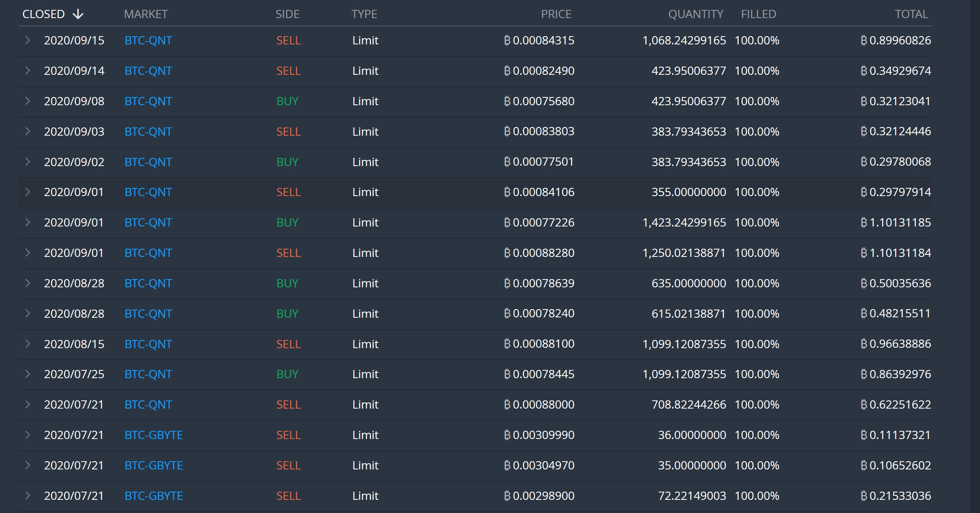
Task: Expand the 2020/09/08 BUY order chevron
Action: 28,101
